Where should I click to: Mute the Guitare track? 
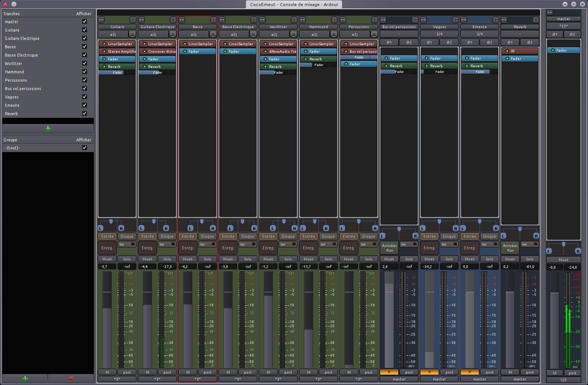point(107,259)
